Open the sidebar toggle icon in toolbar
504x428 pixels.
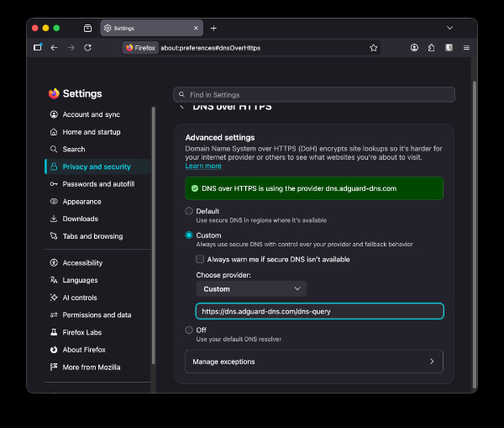(38, 48)
